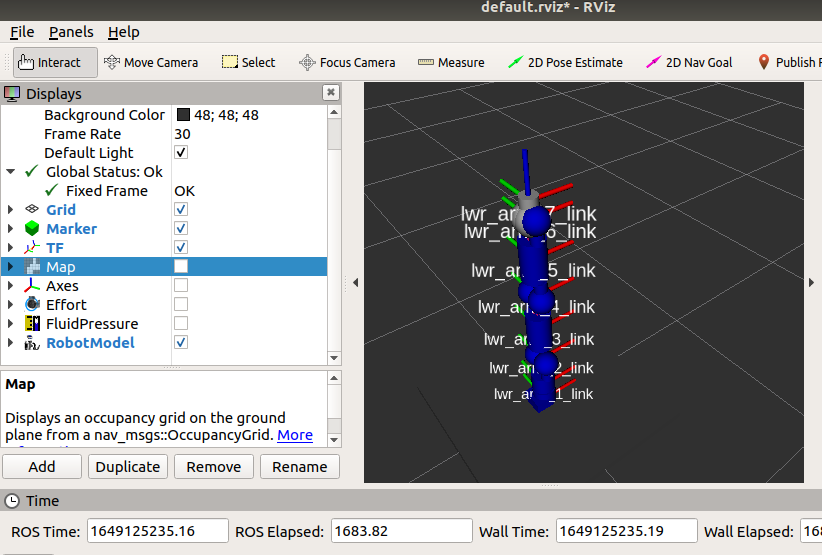Click the Publish Point pin icon
This screenshot has height=555, width=822.
764,62
